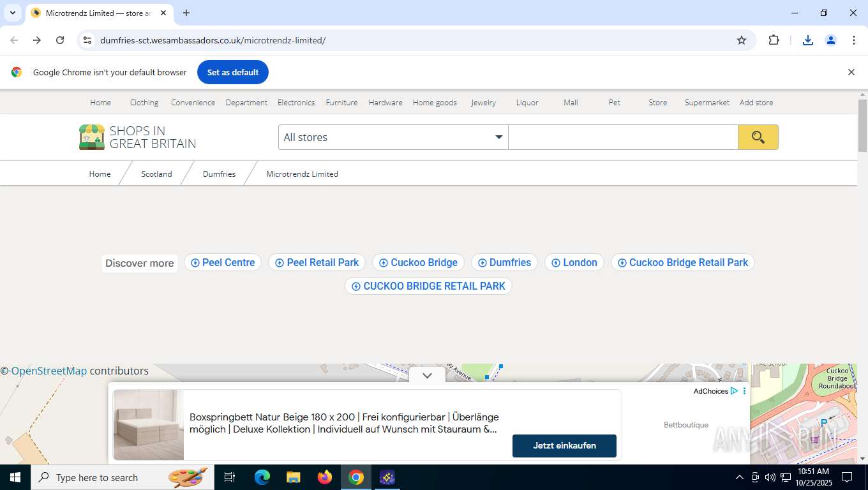The image size is (868, 490).
Task: Click the page vertical scrollbar thumb
Action: 862,126
